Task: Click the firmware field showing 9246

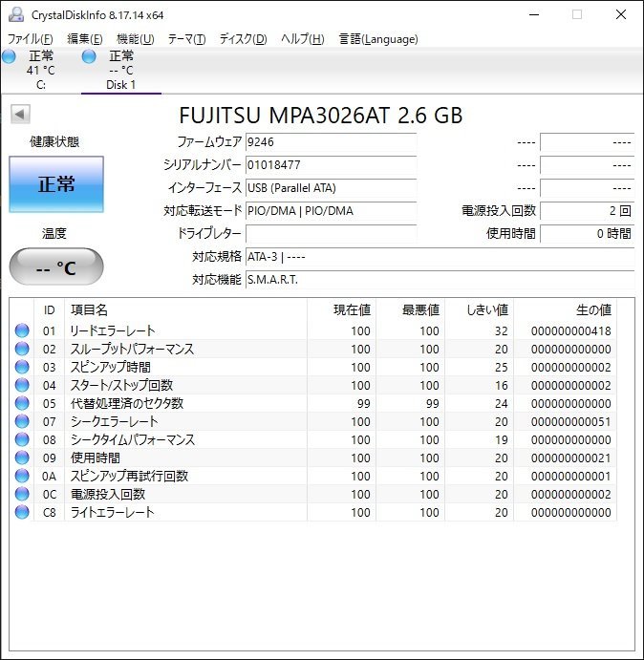Action: pos(331,142)
